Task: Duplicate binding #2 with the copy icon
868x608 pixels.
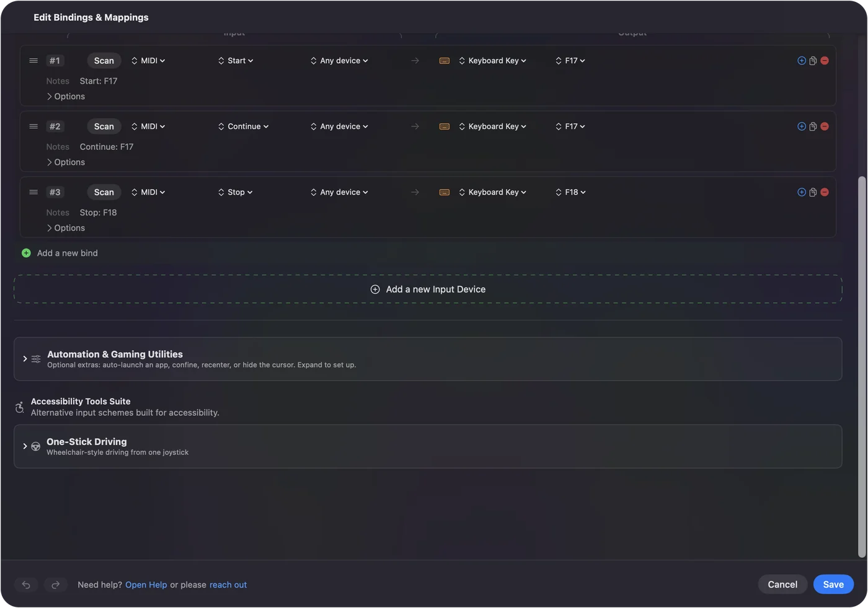Action: 813,126
